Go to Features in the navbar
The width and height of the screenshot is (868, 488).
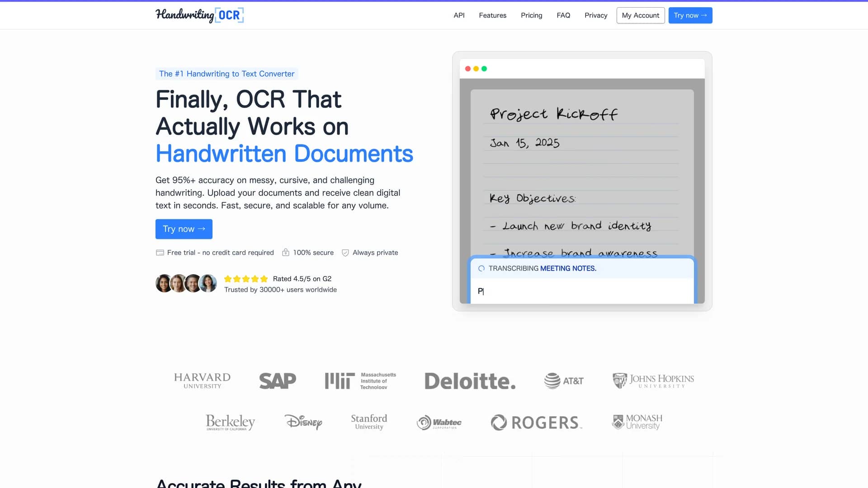492,15
